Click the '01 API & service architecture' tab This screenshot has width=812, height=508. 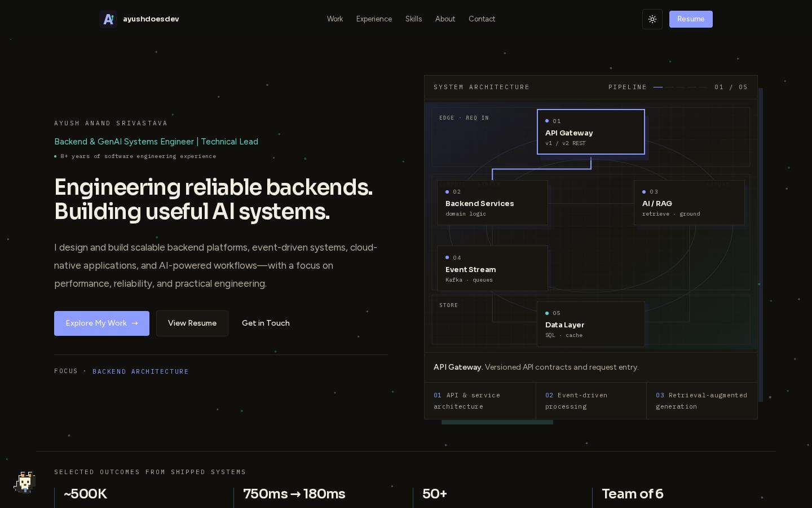point(480,401)
